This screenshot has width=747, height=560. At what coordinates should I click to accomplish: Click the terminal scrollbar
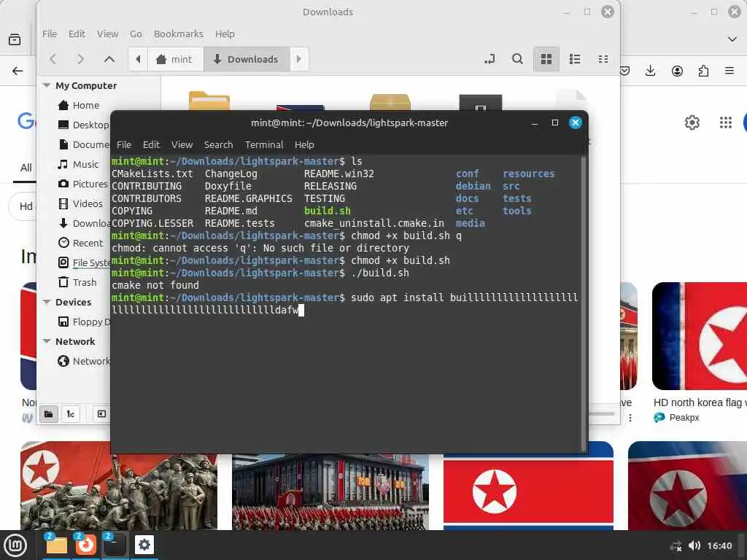click(x=584, y=303)
